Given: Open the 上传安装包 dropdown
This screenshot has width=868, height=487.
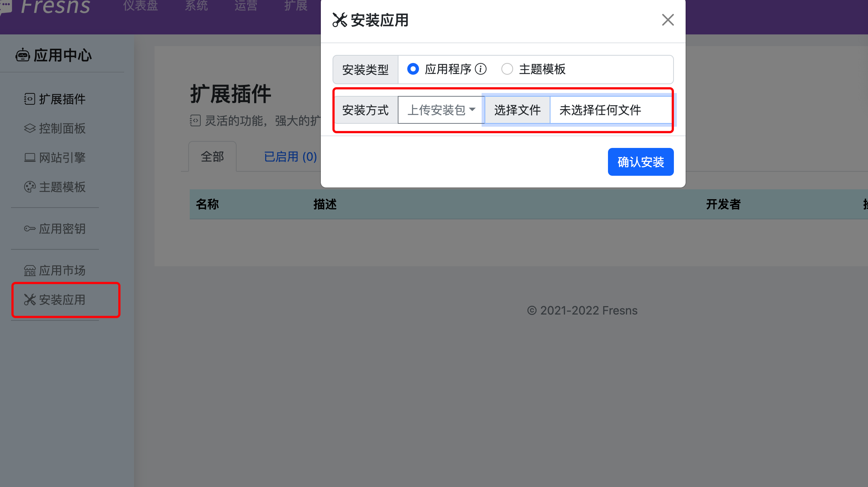Looking at the screenshot, I should (441, 110).
